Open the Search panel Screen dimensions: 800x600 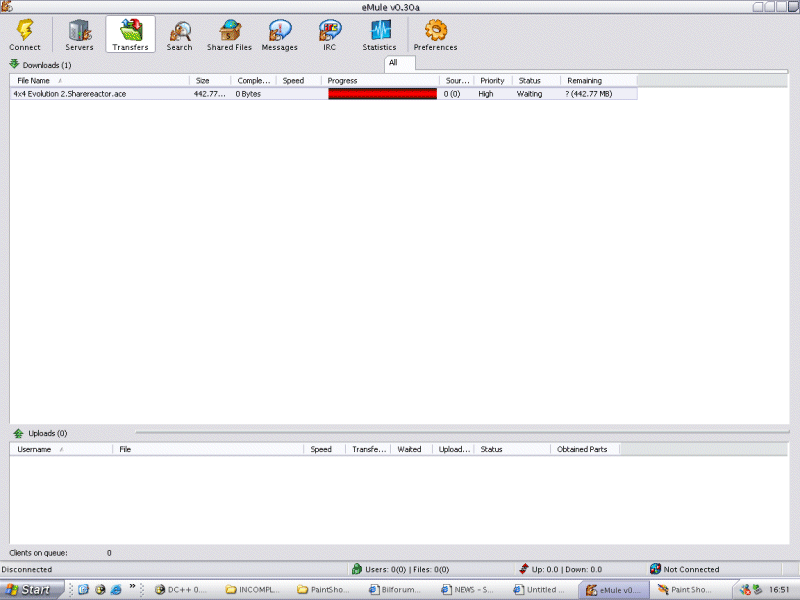[x=179, y=35]
